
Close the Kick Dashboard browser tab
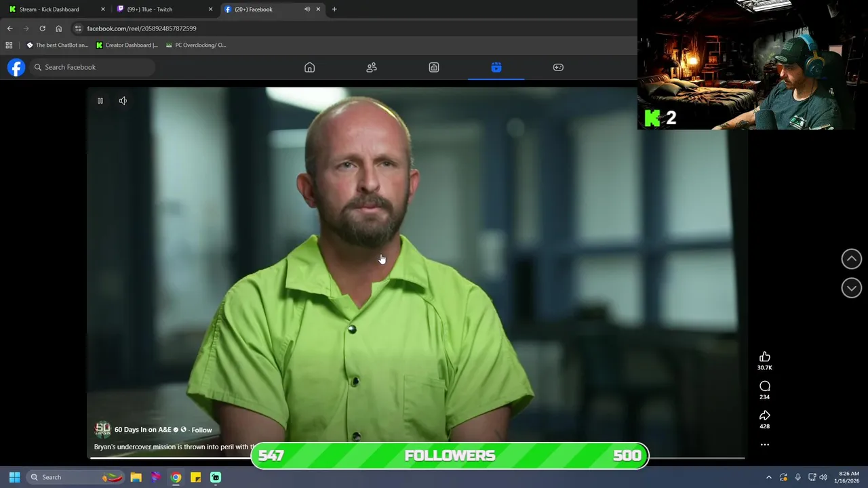click(x=103, y=9)
